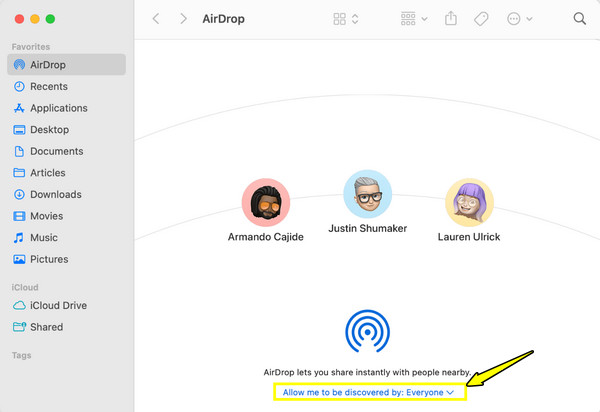
Task: Click the large blue AirDrop radar icon
Action: pos(368,331)
